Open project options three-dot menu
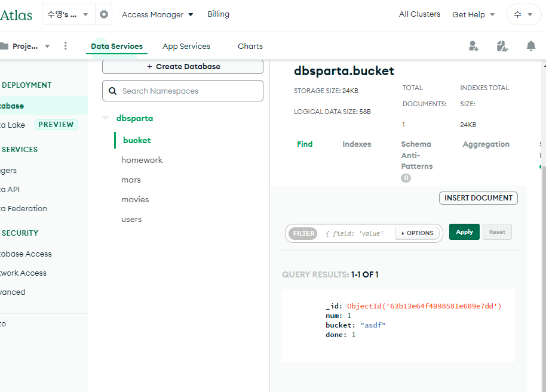The height and width of the screenshot is (392, 546). click(66, 46)
